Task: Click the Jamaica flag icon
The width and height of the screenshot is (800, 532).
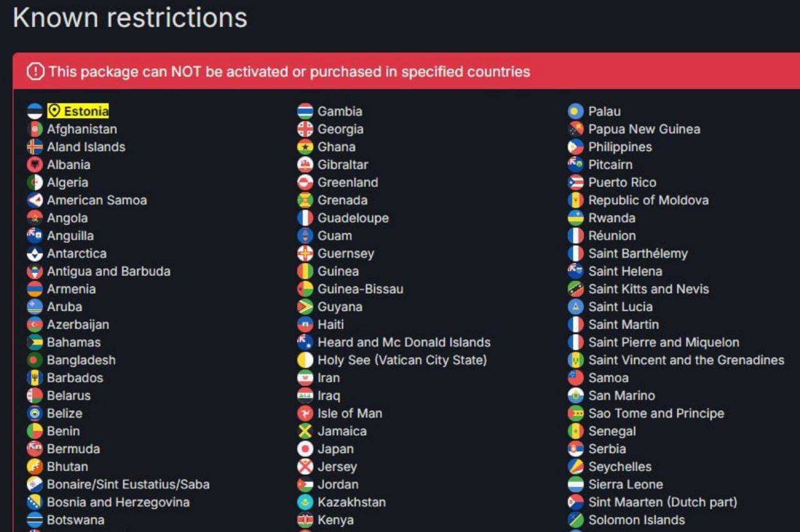Action: (305, 431)
